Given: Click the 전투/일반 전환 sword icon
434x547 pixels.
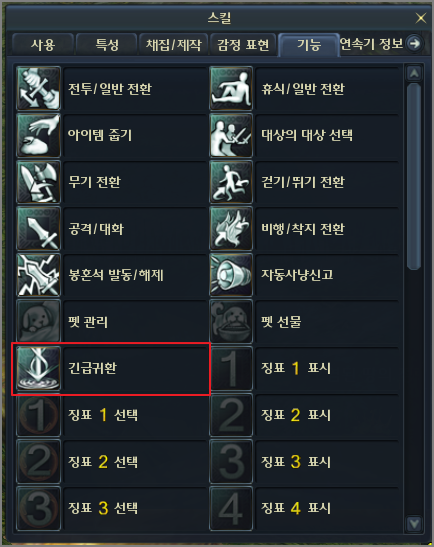Looking at the screenshot, I should click(38, 89).
